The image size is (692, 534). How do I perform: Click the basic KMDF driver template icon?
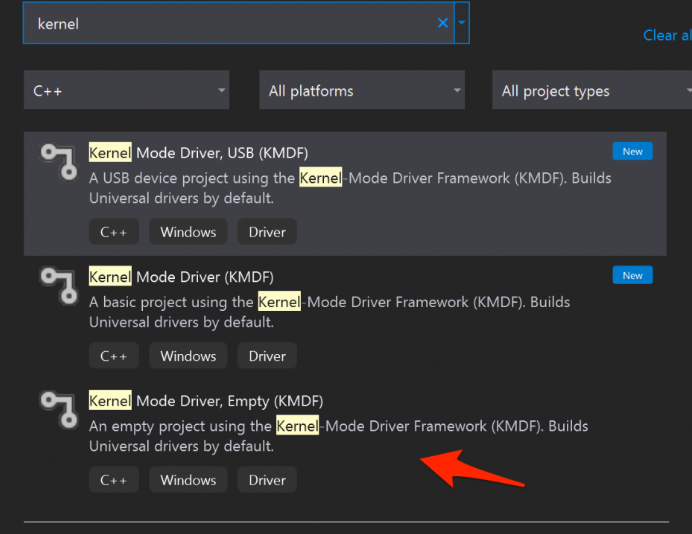(58, 285)
